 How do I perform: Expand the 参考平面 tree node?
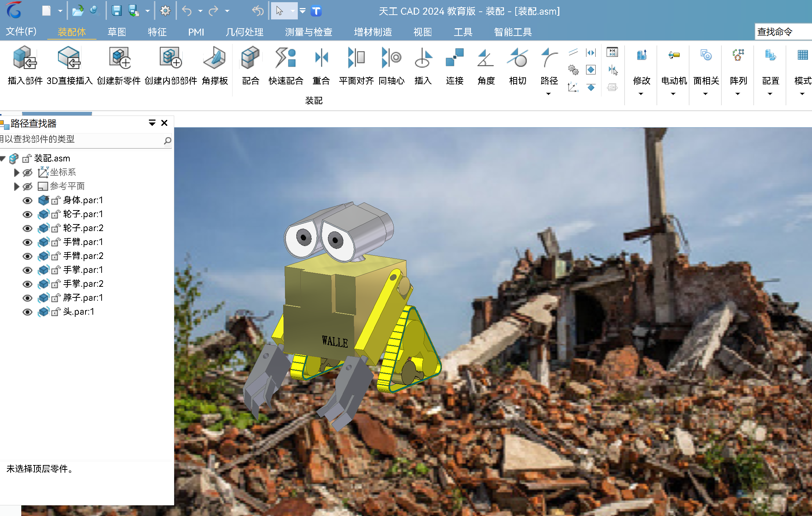click(x=16, y=186)
